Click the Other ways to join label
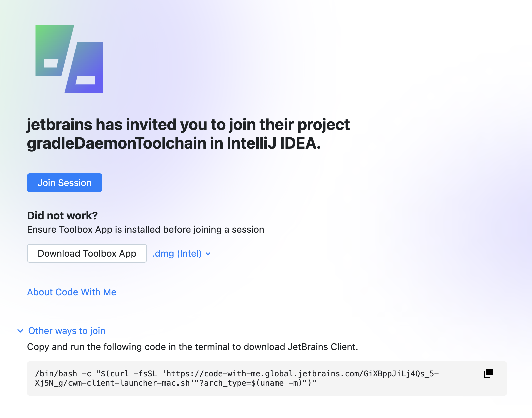Image resolution: width=532 pixels, height=418 pixels. tap(66, 331)
